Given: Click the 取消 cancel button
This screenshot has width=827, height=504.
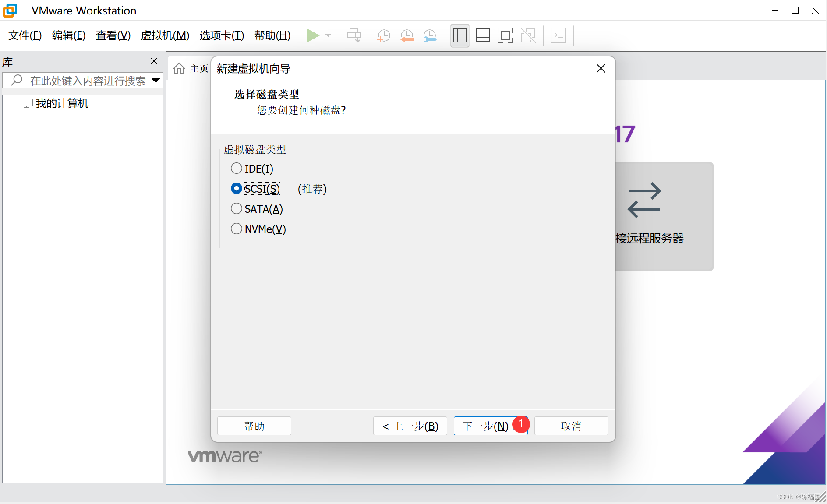Looking at the screenshot, I should [571, 426].
